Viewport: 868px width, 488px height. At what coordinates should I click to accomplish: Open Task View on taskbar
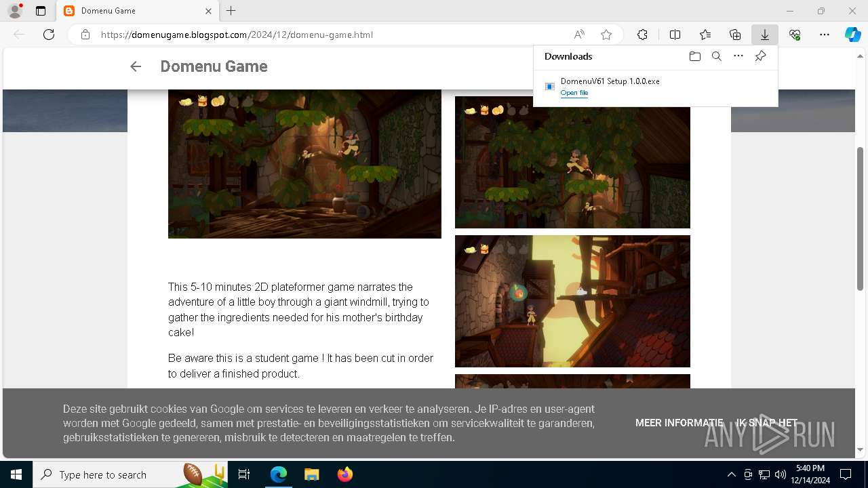(244, 474)
